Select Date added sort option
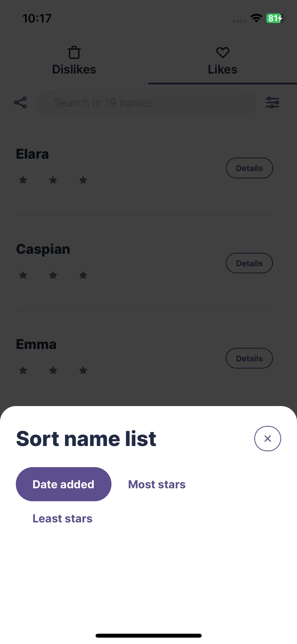 [x=63, y=484]
